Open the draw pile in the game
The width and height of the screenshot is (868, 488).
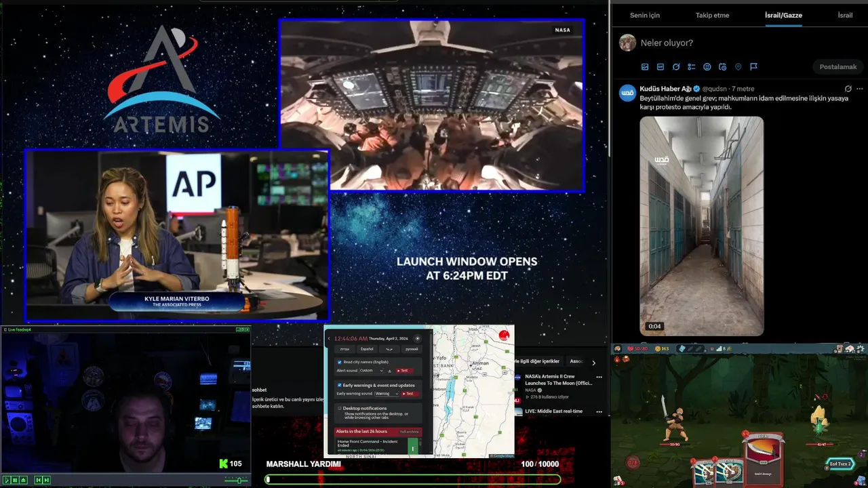coord(618,481)
